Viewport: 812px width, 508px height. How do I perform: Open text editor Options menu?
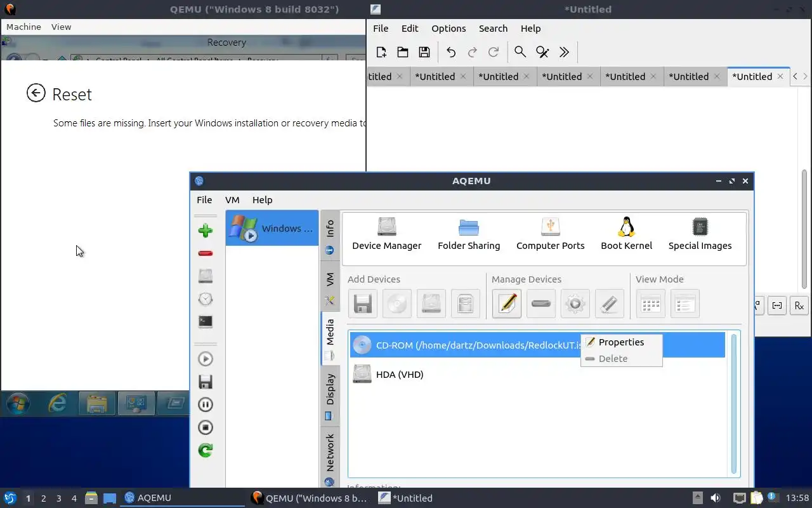pyautogui.click(x=449, y=29)
